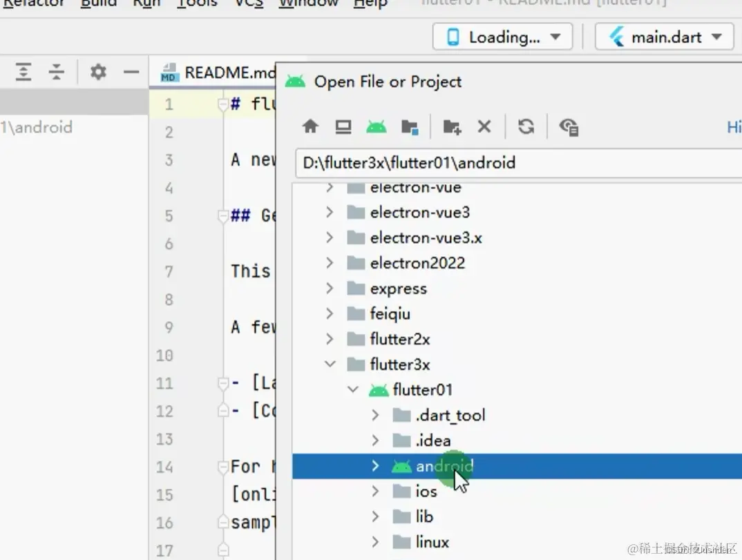This screenshot has height=560, width=742.
Task: Go to home directory in file dialog
Action: [x=310, y=127]
